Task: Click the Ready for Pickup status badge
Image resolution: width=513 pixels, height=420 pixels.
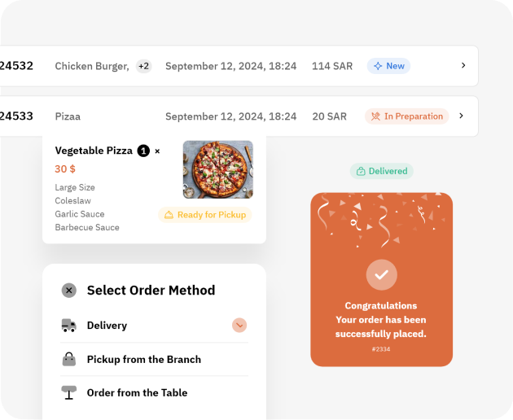Action: point(205,215)
